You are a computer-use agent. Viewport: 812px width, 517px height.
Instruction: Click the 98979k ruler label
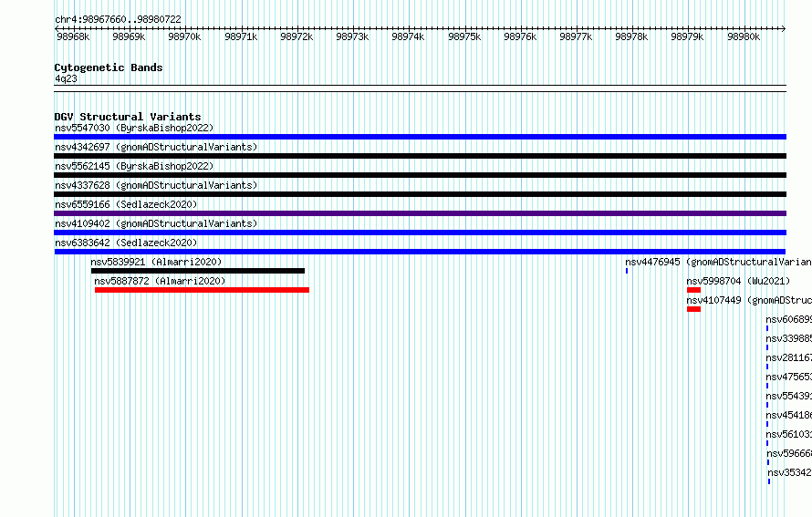[x=687, y=36]
